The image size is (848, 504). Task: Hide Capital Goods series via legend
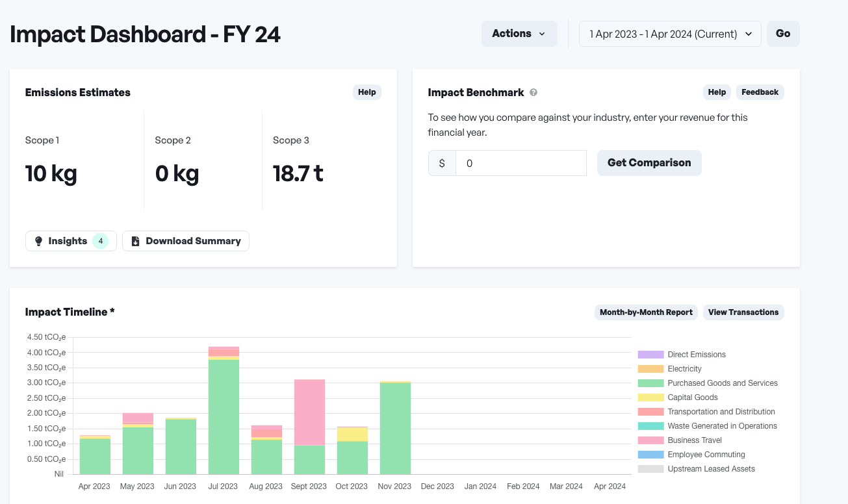pyautogui.click(x=692, y=397)
